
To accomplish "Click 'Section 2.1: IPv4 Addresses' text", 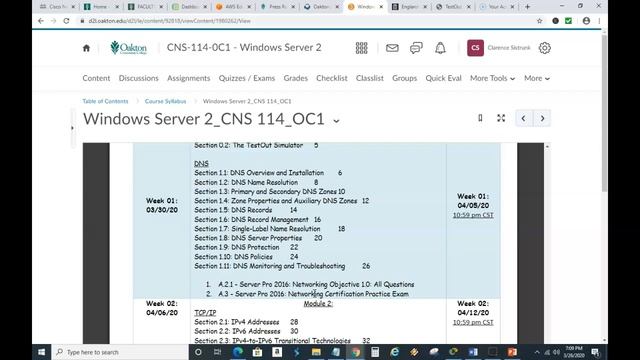I will click(237, 322).
